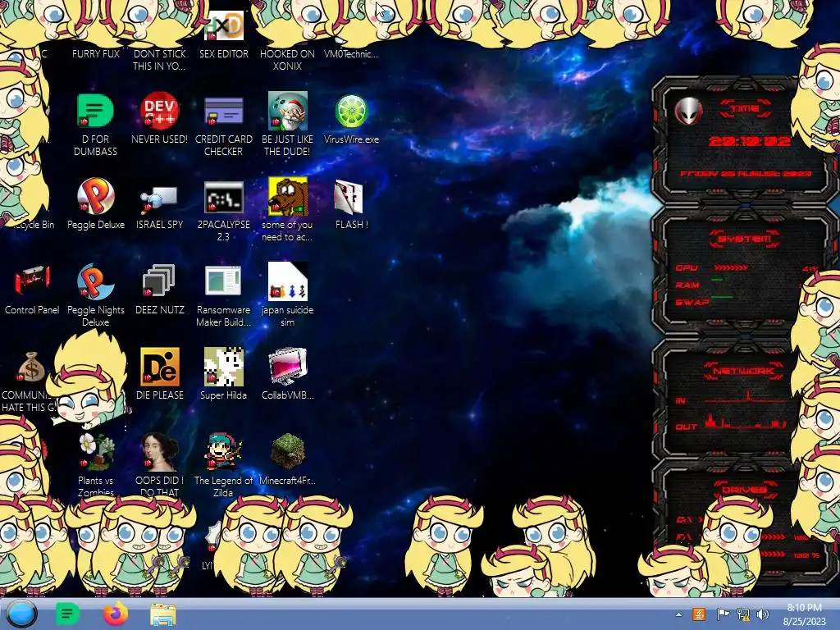Open the japan suicide sim icon
Viewport: 840px width, 630px height.
tap(288, 281)
